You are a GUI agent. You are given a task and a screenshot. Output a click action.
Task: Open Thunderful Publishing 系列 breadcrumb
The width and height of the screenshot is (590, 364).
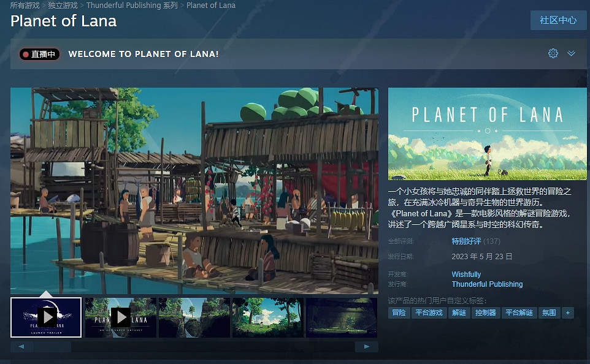[x=132, y=6]
